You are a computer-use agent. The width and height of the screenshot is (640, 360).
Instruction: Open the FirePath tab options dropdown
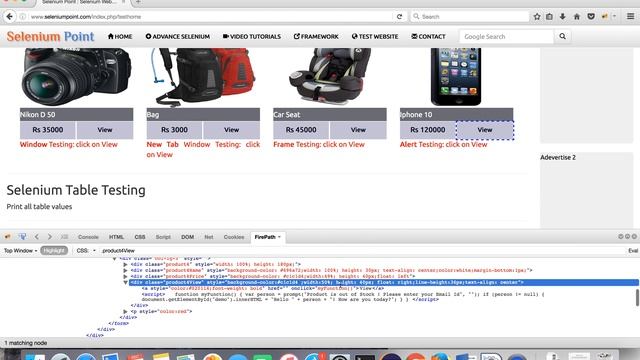280,237
